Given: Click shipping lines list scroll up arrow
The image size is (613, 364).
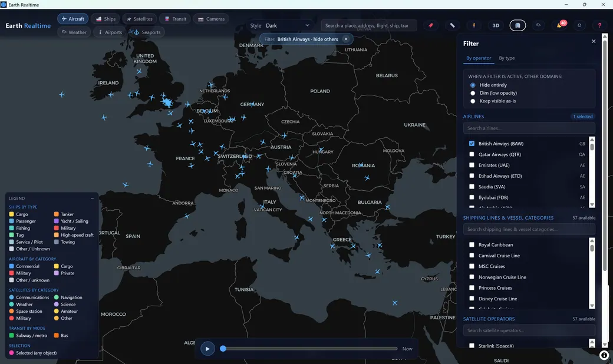Looking at the screenshot, I should 592,240.
